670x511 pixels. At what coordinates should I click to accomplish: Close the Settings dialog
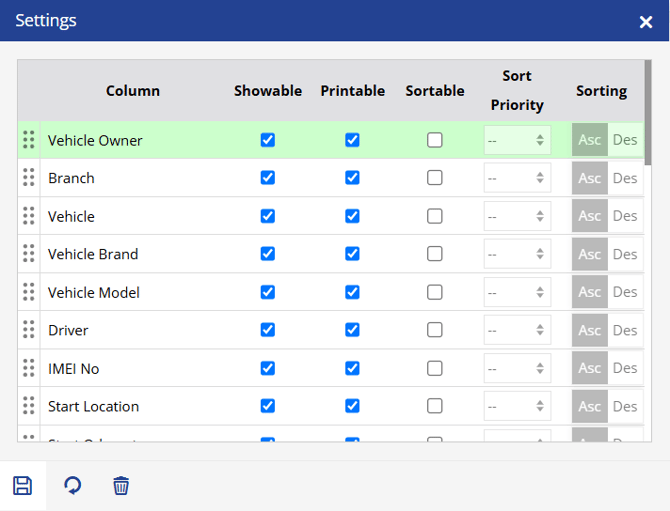coord(646,21)
